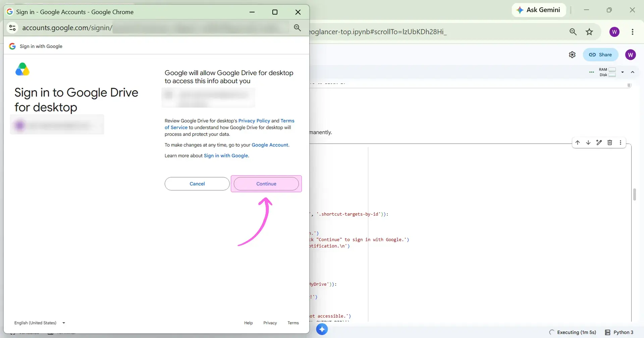
Task: Open the floating Gemini assistant button
Action: tap(322, 329)
